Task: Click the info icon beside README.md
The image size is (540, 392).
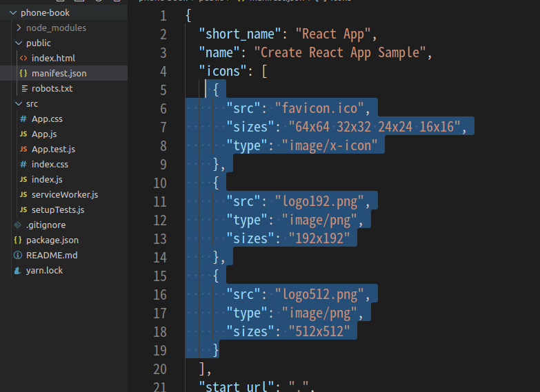Action: [17, 255]
